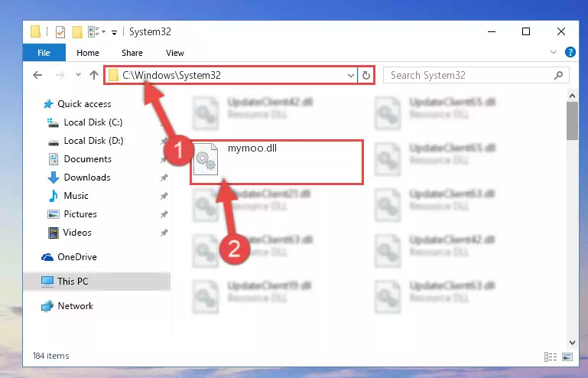
Task: Click the OneDrive cloud icon
Action: [x=47, y=257]
